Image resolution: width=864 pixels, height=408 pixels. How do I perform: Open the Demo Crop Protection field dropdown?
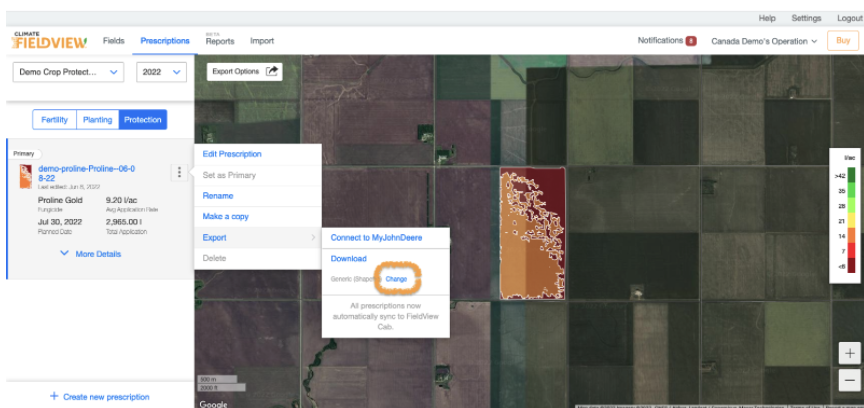click(x=68, y=72)
